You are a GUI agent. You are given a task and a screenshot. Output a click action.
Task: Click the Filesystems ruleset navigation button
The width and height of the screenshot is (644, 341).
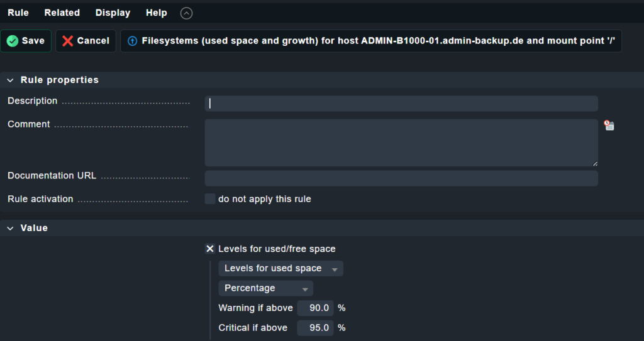371,41
